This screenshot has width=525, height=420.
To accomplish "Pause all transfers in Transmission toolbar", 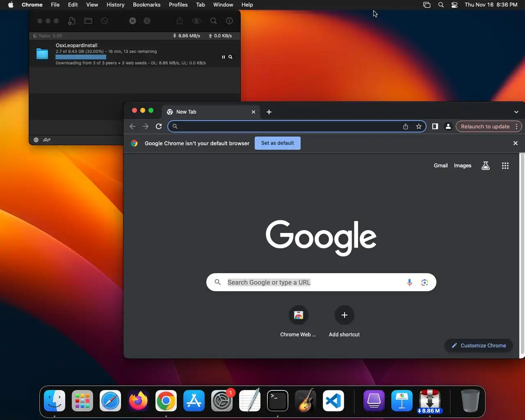I will [132, 21].
